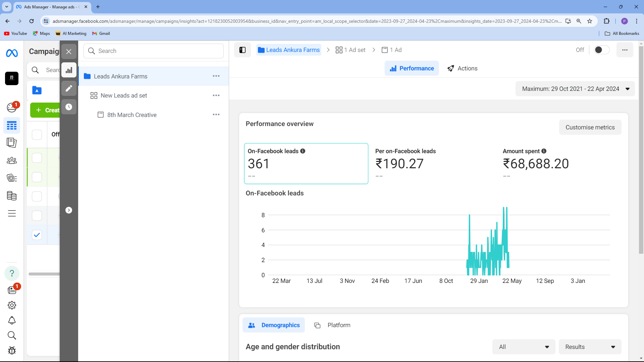Open Ads reporting document icon
This screenshot has height=362, width=644.
click(x=12, y=143)
